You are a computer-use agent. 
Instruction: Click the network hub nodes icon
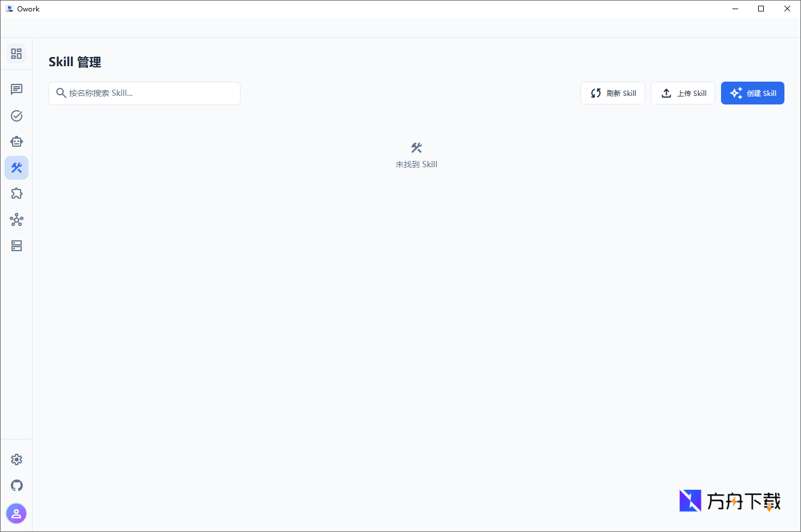pos(16,220)
